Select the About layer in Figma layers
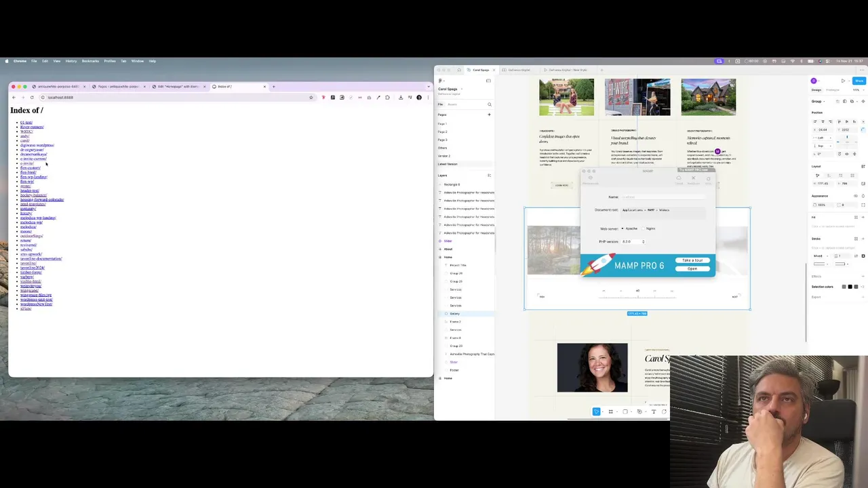Viewport: 868px width, 488px height. pos(448,249)
